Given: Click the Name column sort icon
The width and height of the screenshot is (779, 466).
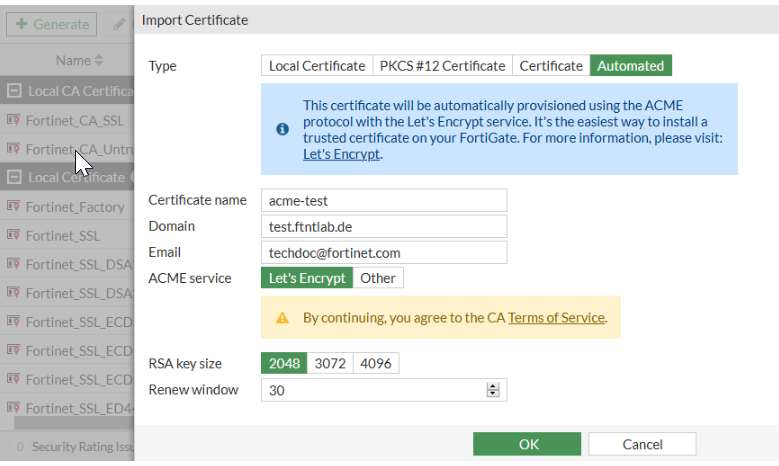Looking at the screenshot, I should click(99, 61).
